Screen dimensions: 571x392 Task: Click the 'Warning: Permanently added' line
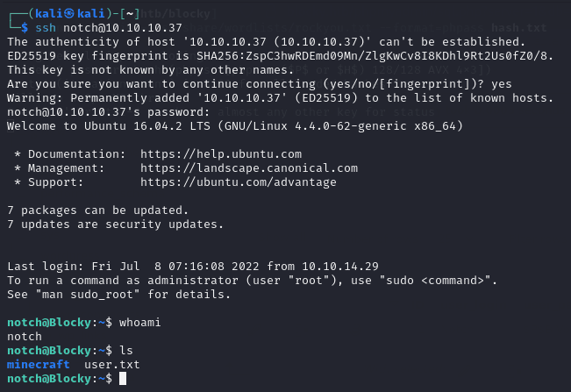click(x=263, y=98)
